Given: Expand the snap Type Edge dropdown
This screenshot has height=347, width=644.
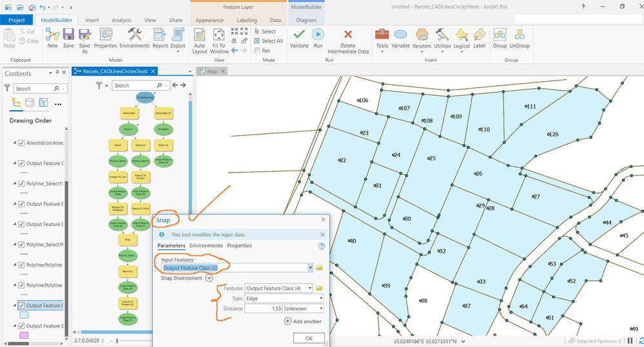Looking at the screenshot, I should click(x=321, y=298).
